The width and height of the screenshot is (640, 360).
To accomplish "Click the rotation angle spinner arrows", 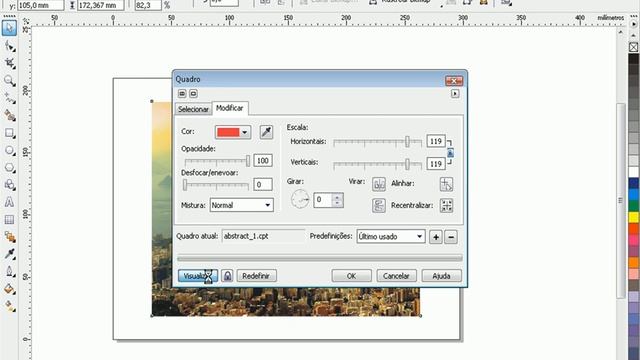I will pos(337,200).
